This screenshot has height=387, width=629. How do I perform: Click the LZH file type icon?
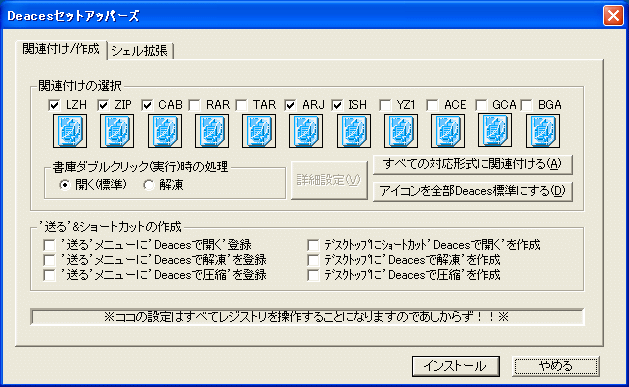[70, 131]
